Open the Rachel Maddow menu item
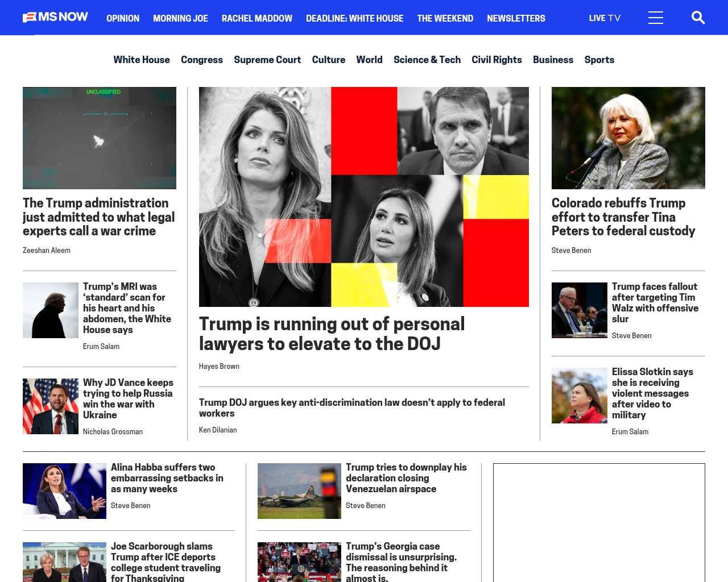The height and width of the screenshot is (582, 728). pos(257,18)
